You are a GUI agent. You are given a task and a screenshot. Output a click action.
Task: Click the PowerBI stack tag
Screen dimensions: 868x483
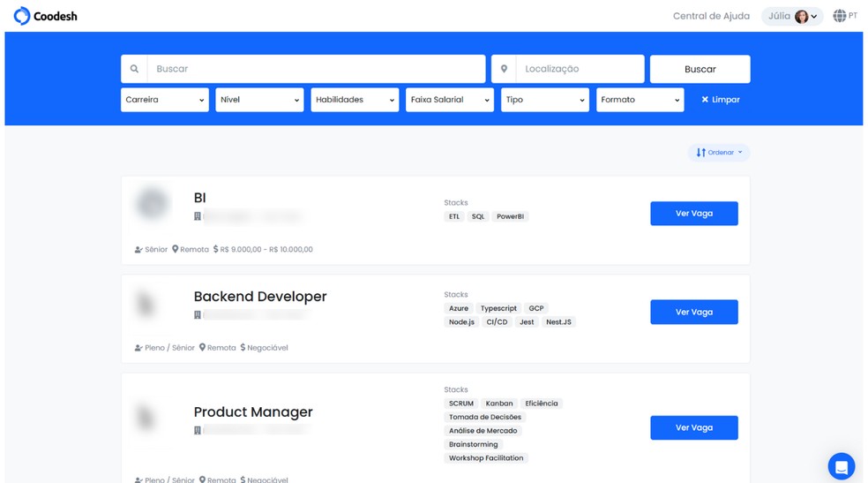pyautogui.click(x=510, y=216)
